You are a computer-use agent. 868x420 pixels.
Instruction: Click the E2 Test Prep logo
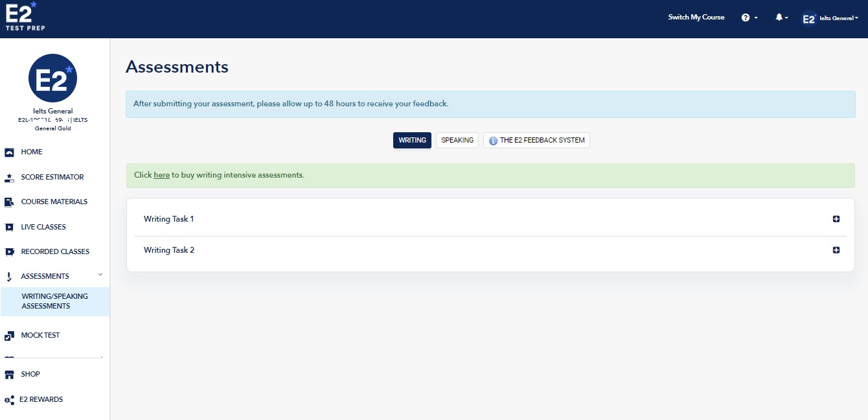point(25,17)
